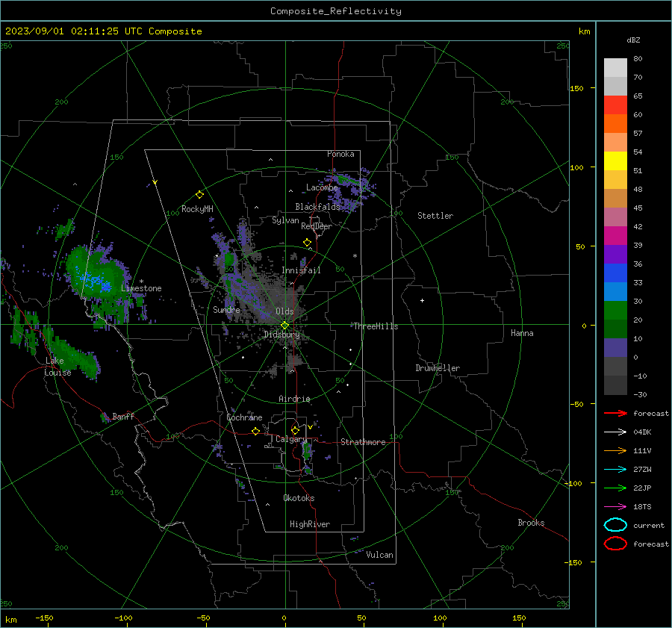The image size is (672, 628).
Task: Click the Stettler map label
Action: (x=435, y=216)
